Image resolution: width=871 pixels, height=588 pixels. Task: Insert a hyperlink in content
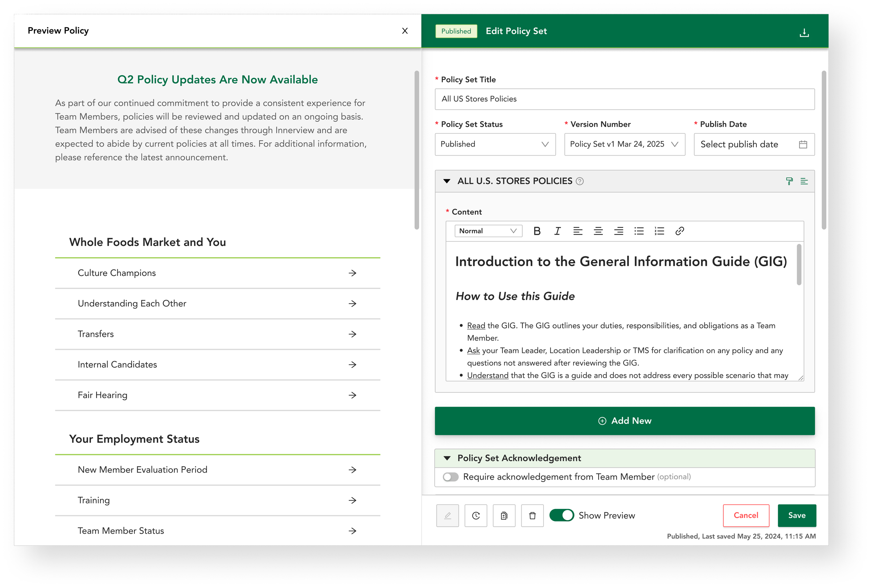pos(679,231)
